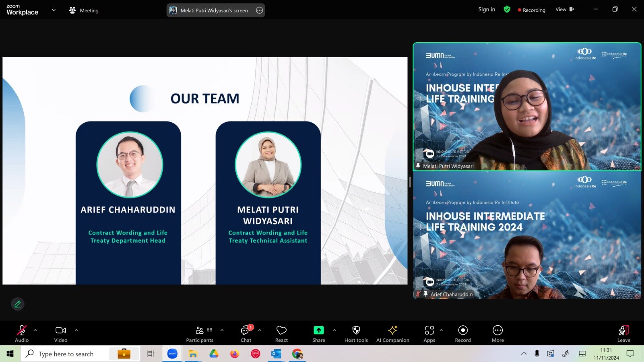644x362 pixels.
Task: Select Melati Putri Widyasari video tile
Action: [527, 107]
